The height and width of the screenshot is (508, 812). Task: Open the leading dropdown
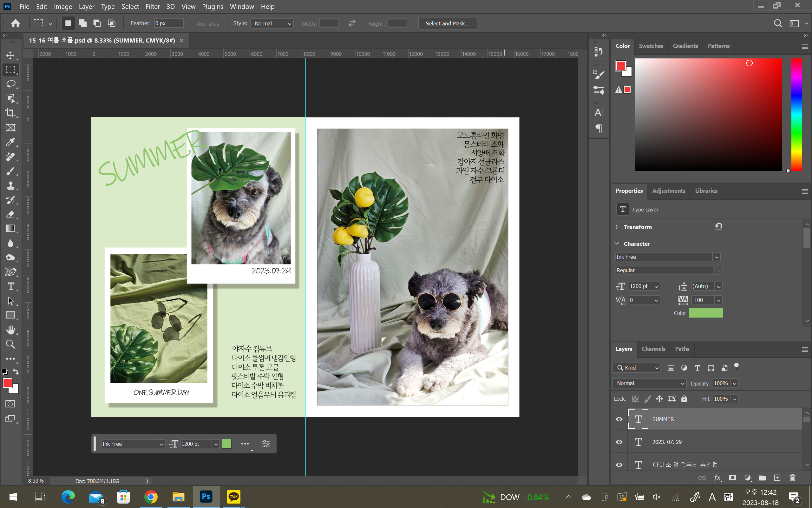pyautogui.click(x=719, y=286)
